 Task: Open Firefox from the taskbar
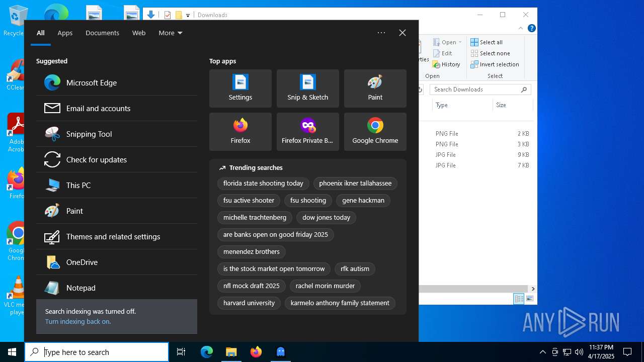pyautogui.click(x=256, y=352)
